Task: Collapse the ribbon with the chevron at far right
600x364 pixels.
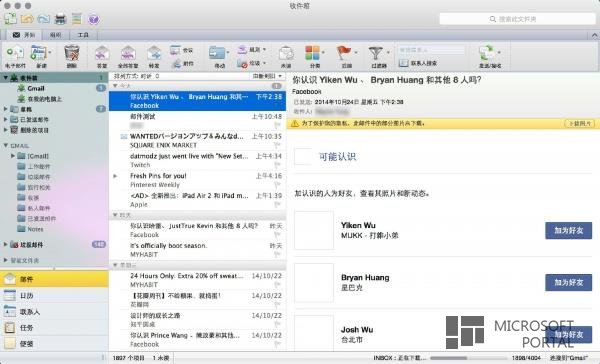Action: pyautogui.click(x=595, y=36)
